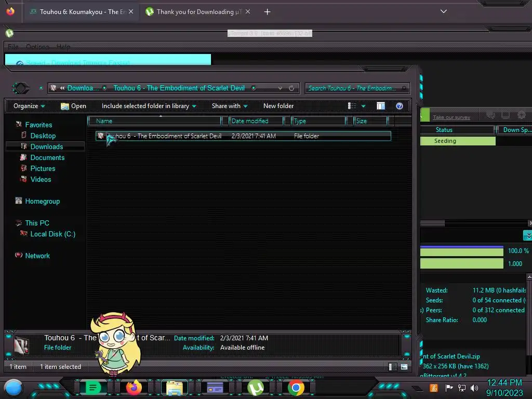Click the taskbar clock showing 12:44 PM
This screenshot has width=532, height=399.
tap(504, 388)
